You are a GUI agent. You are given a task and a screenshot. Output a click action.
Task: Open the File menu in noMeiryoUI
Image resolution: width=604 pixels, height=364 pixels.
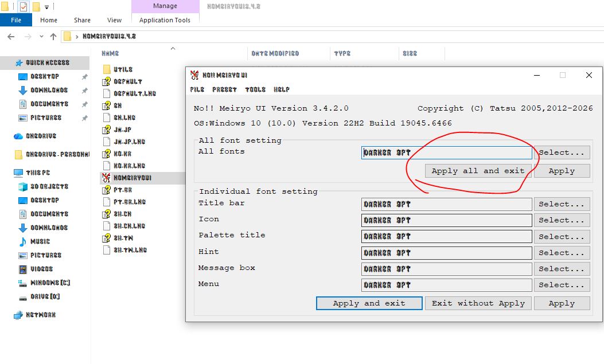[197, 89]
